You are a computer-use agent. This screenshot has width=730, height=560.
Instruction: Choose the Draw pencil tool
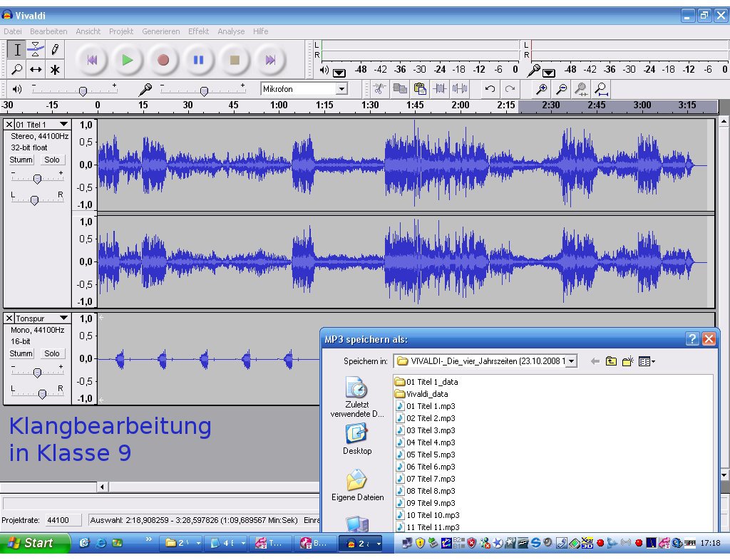[x=54, y=50]
